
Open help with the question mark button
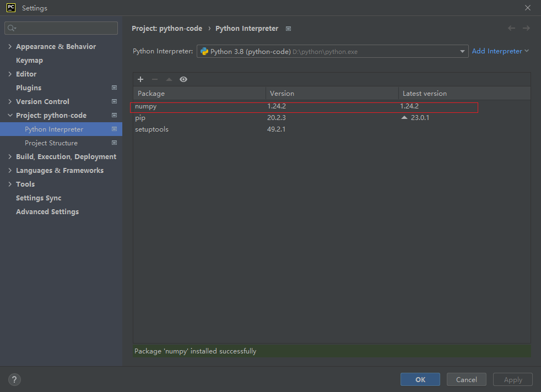coord(14,379)
